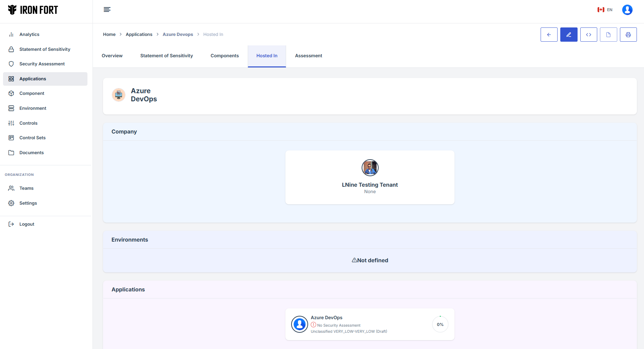Viewport: 644px width, 349px height.
Task: Switch to the Overview tab
Action: 112,56
